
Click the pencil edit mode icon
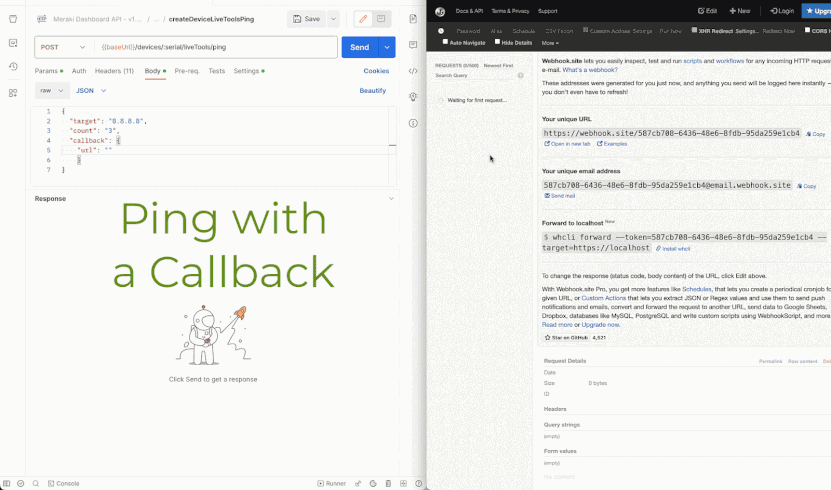point(362,19)
